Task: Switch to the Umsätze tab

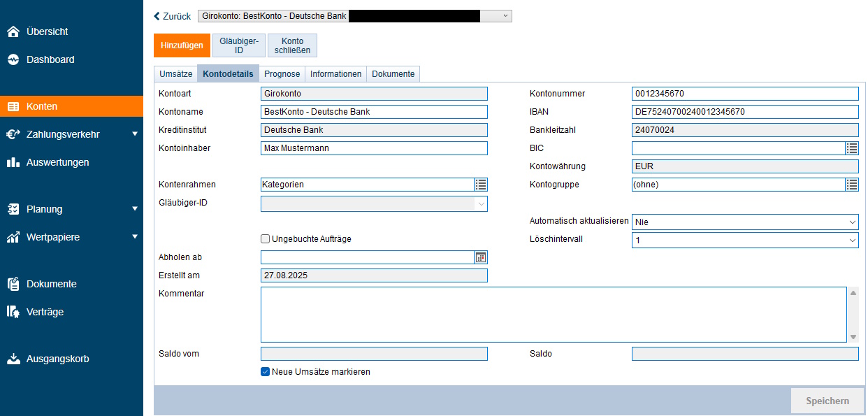Action: [x=175, y=74]
